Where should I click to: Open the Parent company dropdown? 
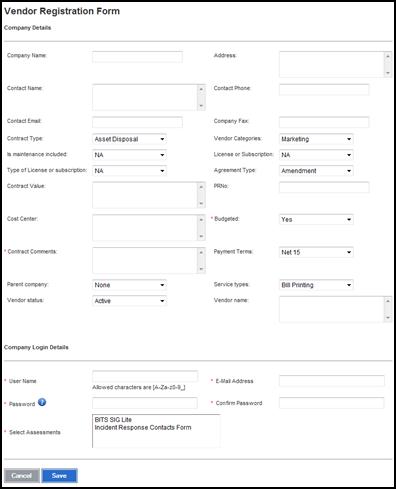click(x=129, y=285)
